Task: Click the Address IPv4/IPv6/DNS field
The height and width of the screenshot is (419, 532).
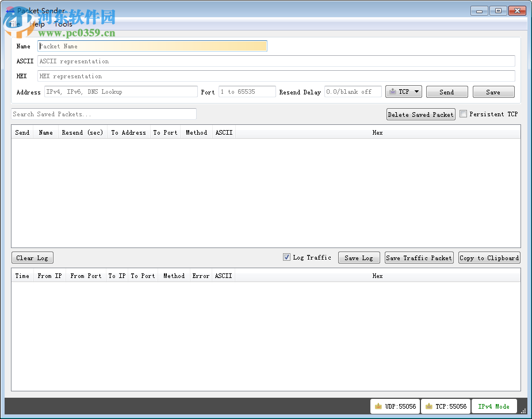Action: [121, 92]
